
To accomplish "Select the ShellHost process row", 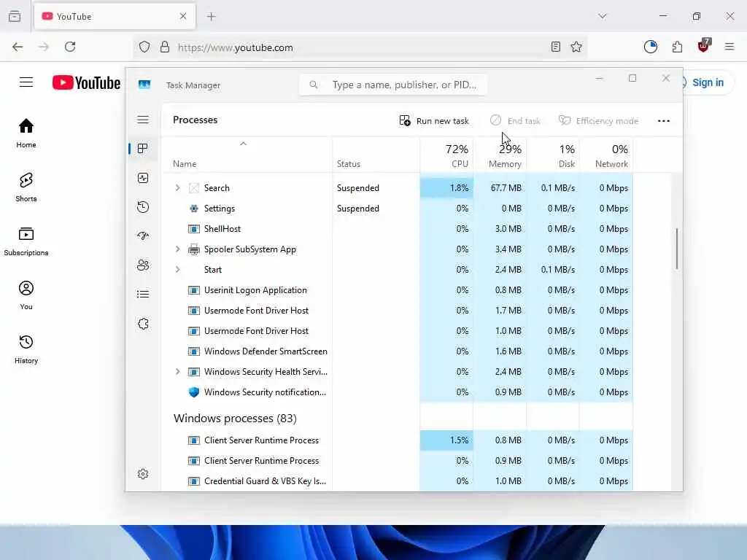I will pyautogui.click(x=398, y=228).
